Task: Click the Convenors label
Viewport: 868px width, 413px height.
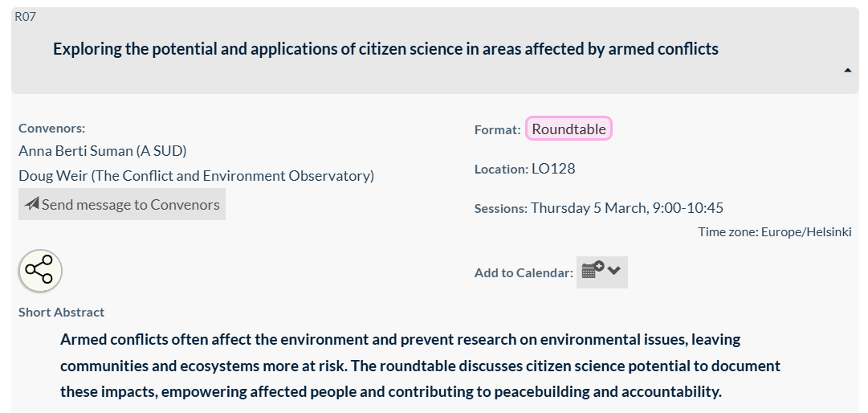Action: point(51,128)
